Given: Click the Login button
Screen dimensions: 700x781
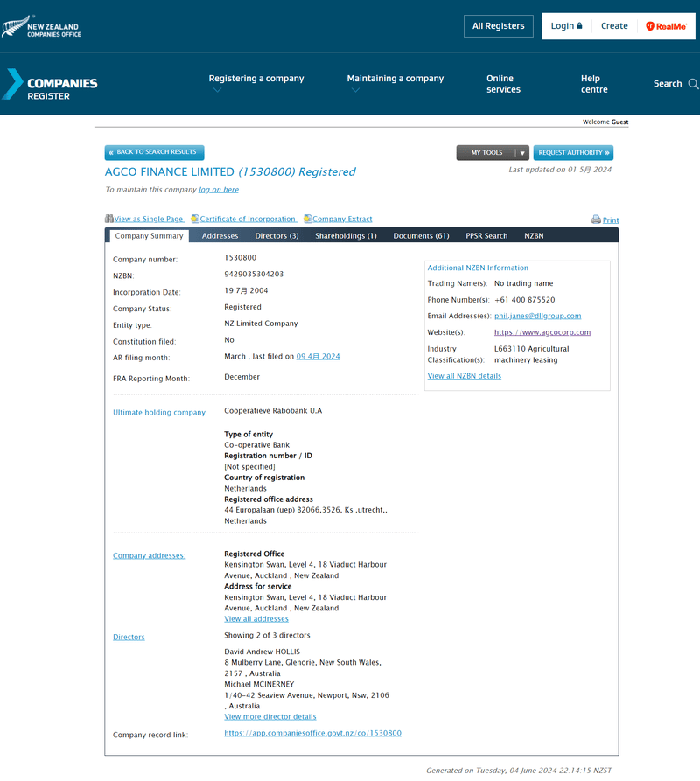Looking at the screenshot, I should click(x=566, y=26).
